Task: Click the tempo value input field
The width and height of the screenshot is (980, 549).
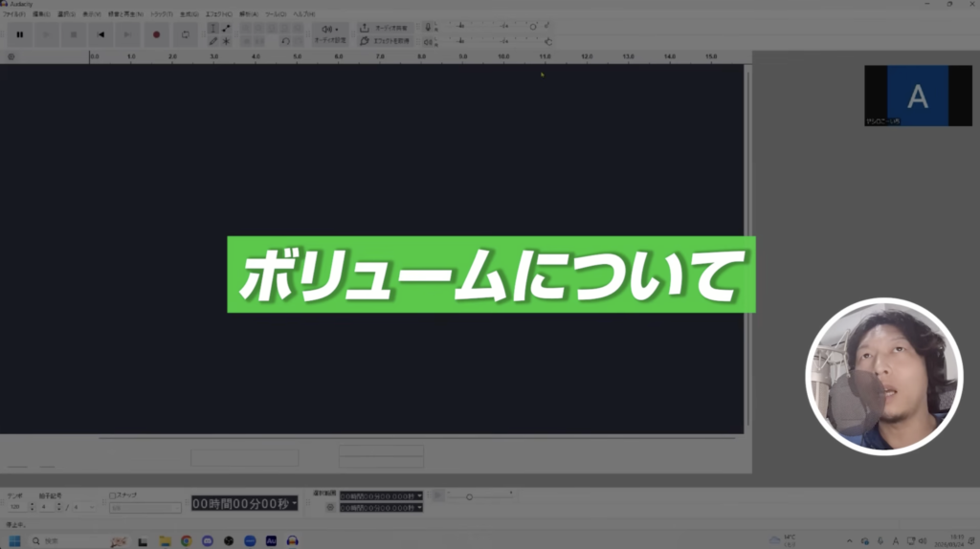Action: tap(15, 507)
